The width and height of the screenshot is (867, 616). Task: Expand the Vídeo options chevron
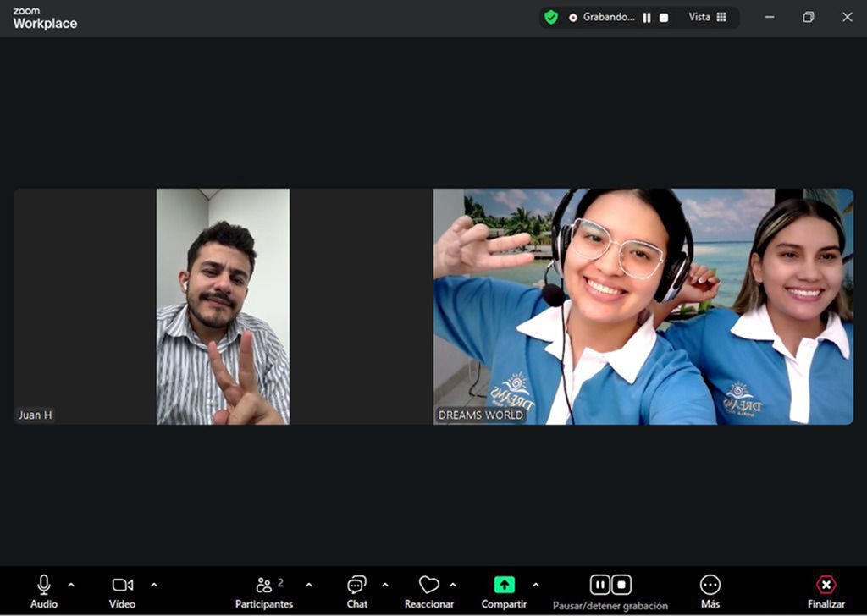[x=154, y=585]
